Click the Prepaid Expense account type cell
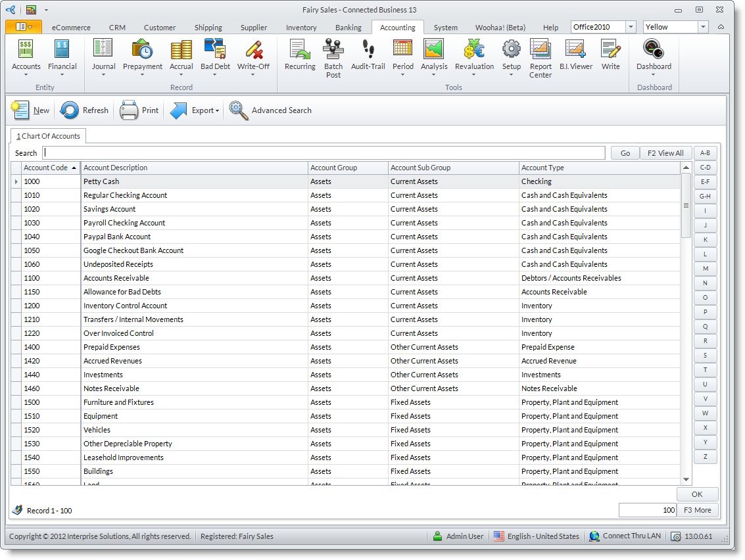745x560 pixels. click(600, 347)
